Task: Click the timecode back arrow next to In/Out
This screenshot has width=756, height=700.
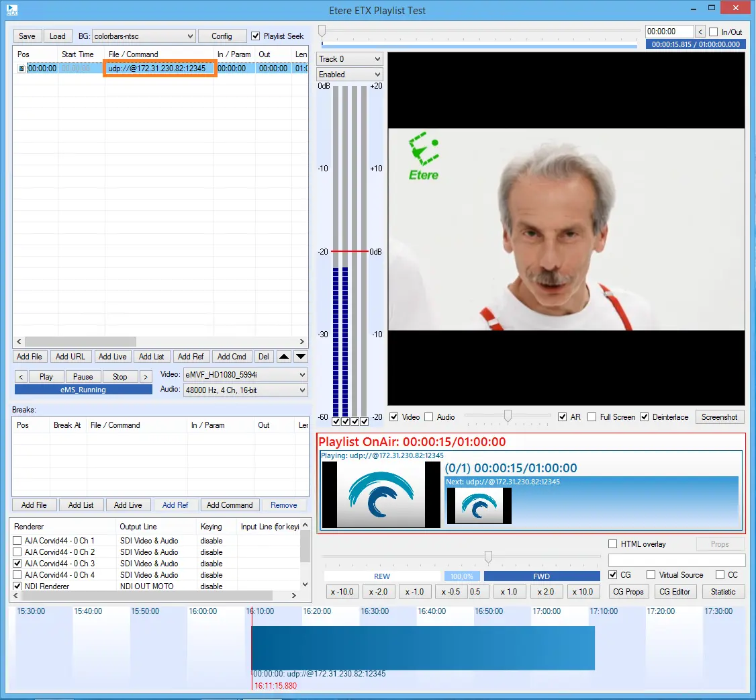Action: pyautogui.click(x=700, y=32)
